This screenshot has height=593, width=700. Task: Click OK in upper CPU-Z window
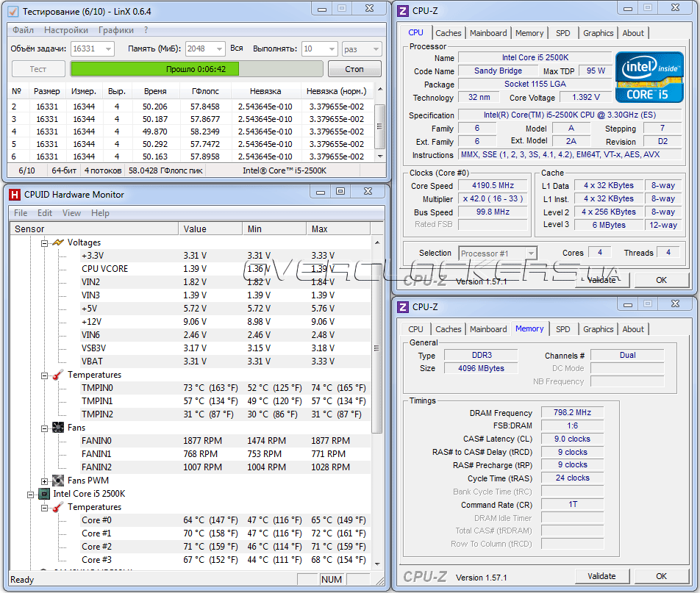pyautogui.click(x=662, y=280)
